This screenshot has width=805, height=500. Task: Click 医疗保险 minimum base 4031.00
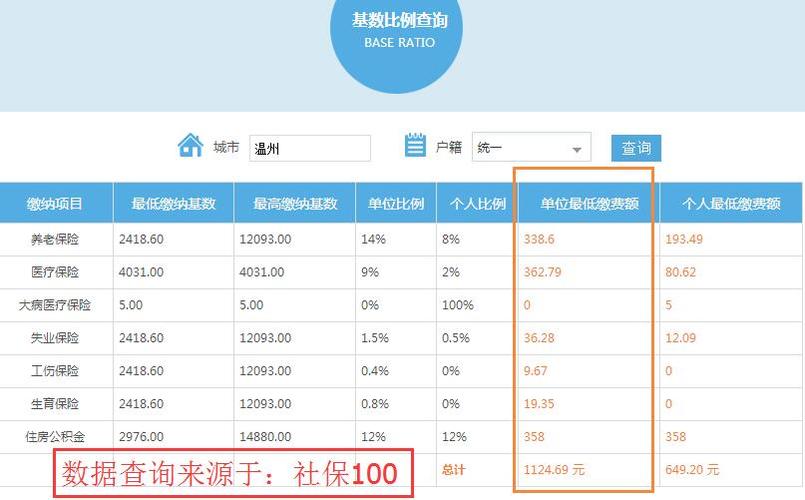141,272
